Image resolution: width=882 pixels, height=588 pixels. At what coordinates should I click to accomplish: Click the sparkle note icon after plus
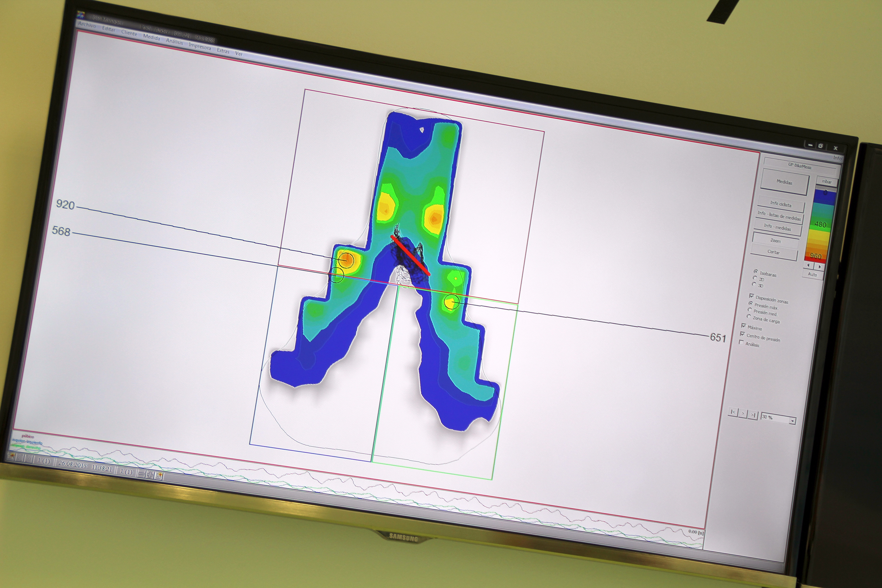point(159,477)
